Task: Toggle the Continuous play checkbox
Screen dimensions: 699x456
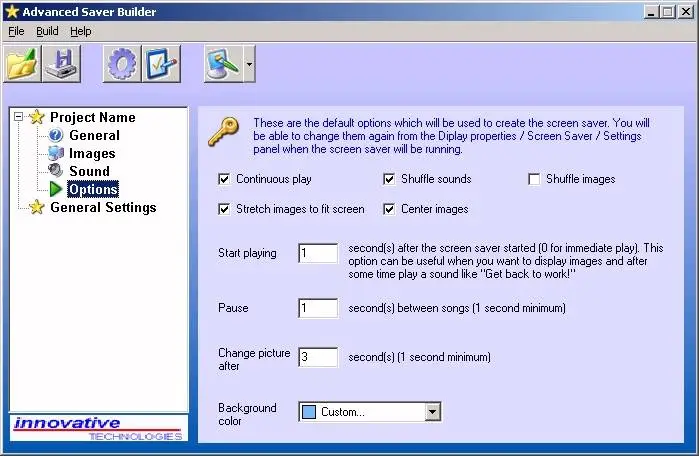Action: [224, 179]
